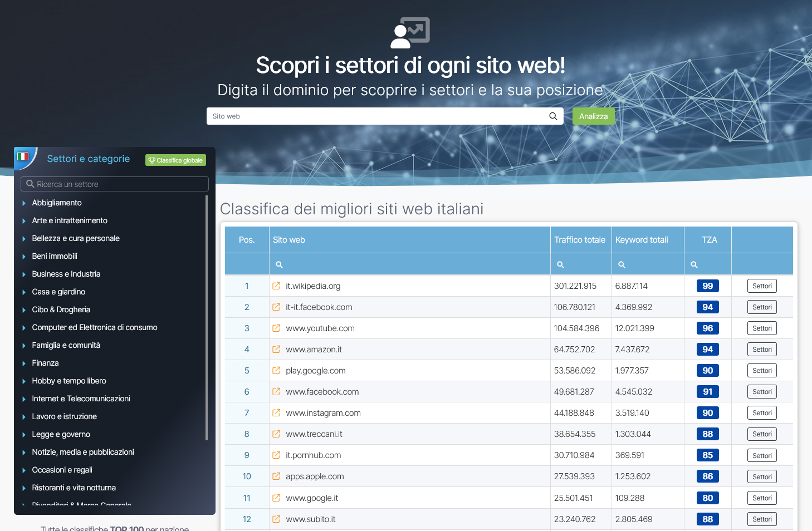The image size is (812, 531).
Task: Open it.wikipedia.org via its external link icon
Action: point(276,286)
